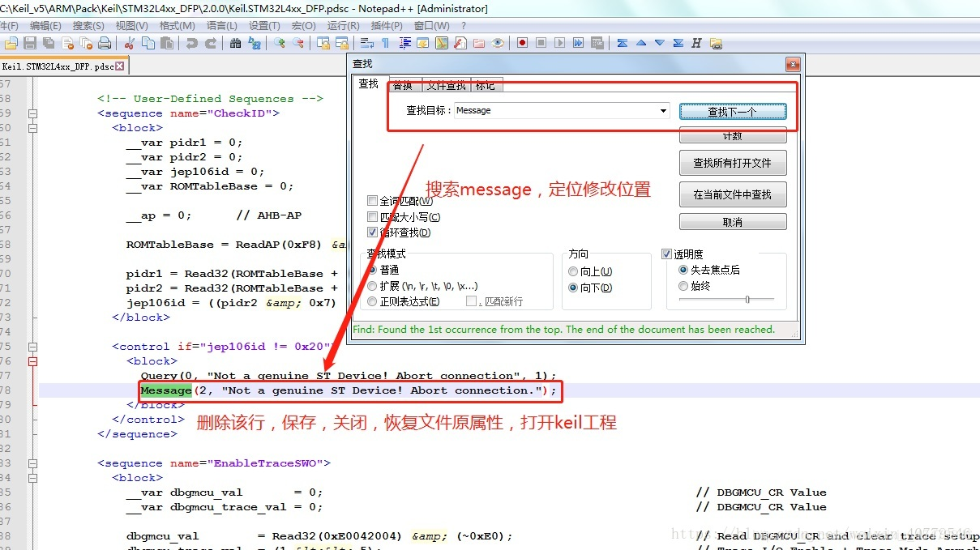The width and height of the screenshot is (980, 550).
Task: Collapse fold marker at control if line
Action: (x=33, y=347)
